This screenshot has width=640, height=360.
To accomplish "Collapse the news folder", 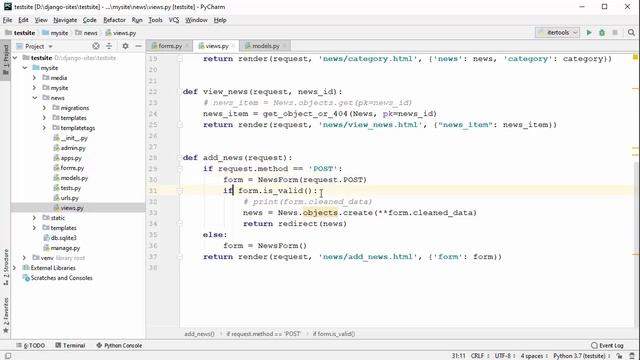I will point(35,98).
